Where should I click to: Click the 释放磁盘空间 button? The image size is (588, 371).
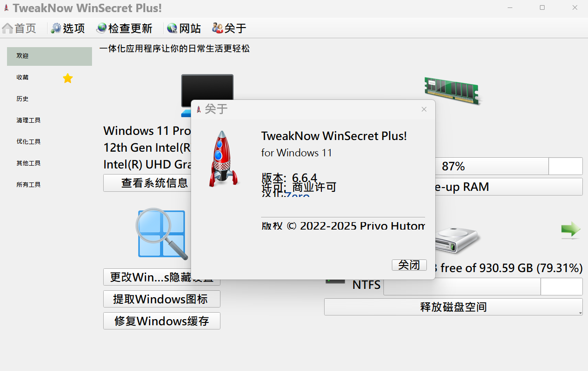point(453,307)
